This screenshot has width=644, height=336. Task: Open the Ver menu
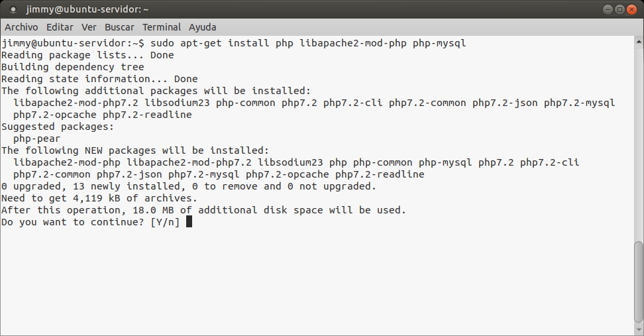click(89, 27)
